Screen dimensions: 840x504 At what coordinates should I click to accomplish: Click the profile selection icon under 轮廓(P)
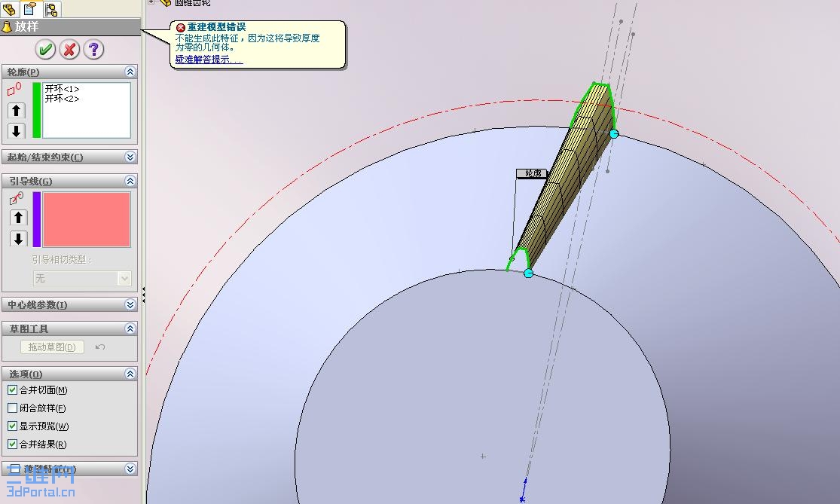pyautogui.click(x=14, y=89)
